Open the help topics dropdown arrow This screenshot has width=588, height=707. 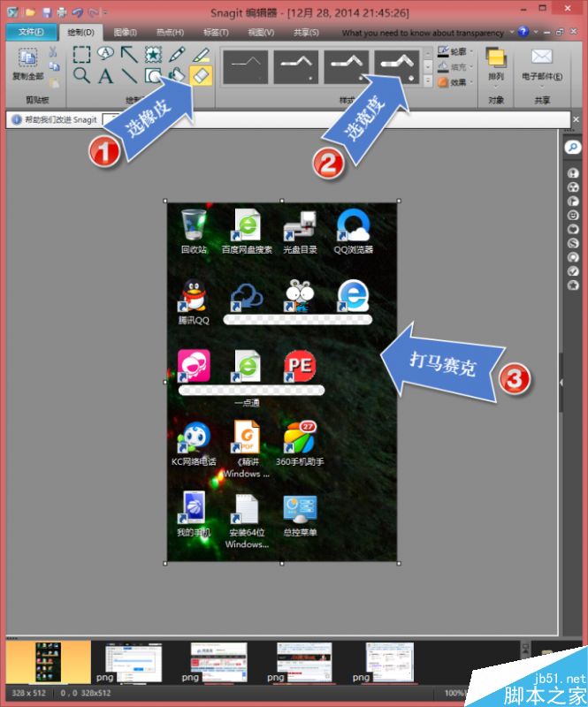[512, 32]
